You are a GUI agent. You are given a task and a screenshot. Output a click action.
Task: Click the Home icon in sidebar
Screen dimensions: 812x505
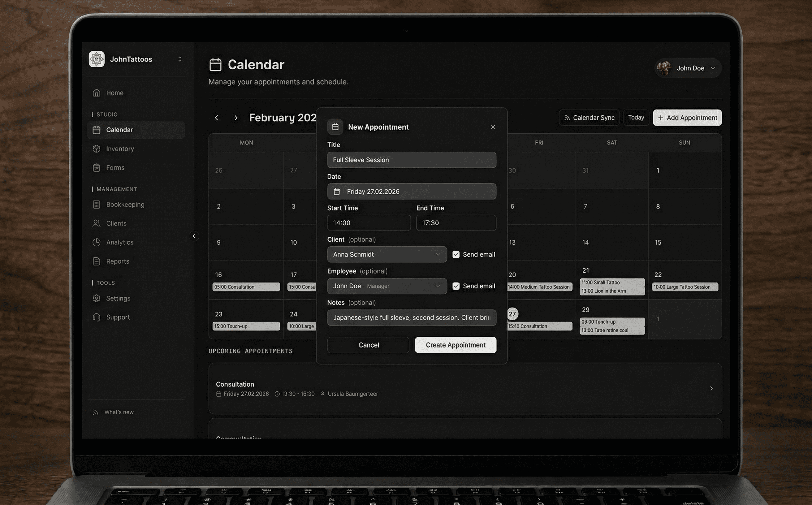pos(97,93)
